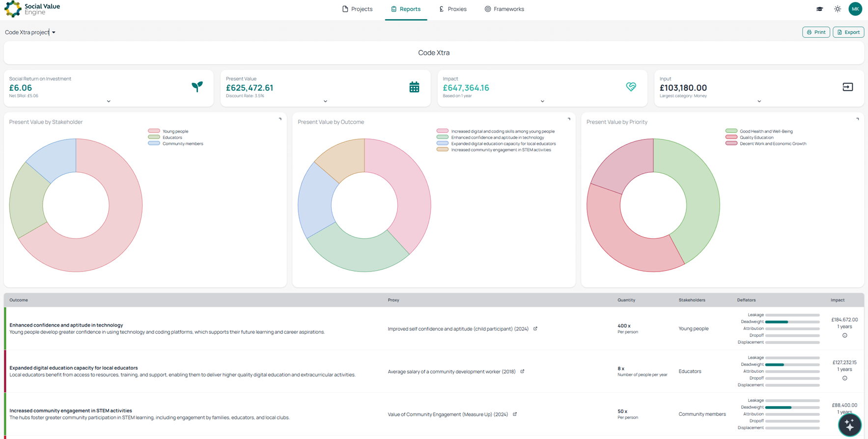This screenshot has width=868, height=439.
Task: Click the Proxy column header
Action: pyautogui.click(x=393, y=300)
